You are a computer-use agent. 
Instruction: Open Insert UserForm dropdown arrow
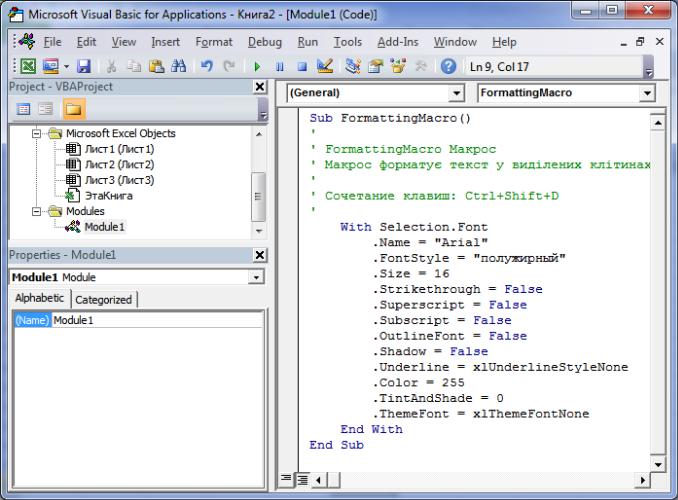[x=66, y=66]
